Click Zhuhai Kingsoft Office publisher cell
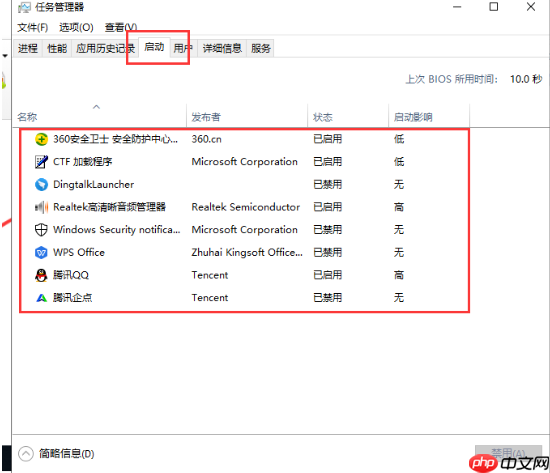 (x=247, y=252)
